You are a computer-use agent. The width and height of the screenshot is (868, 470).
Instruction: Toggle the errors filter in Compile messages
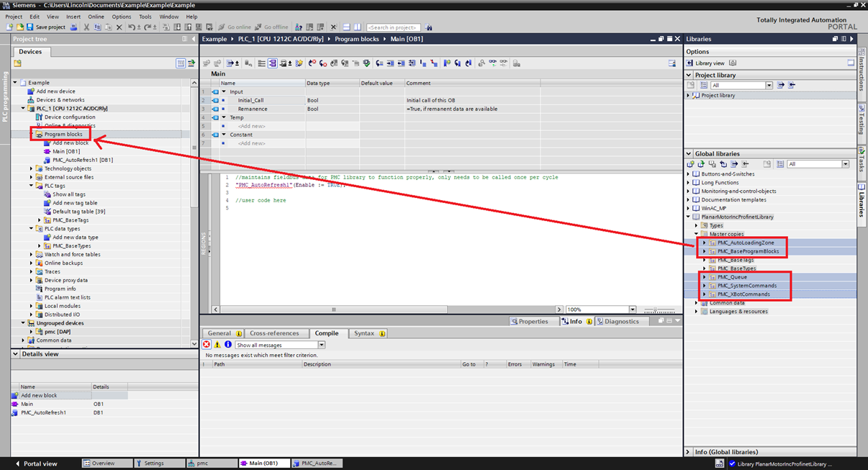206,344
